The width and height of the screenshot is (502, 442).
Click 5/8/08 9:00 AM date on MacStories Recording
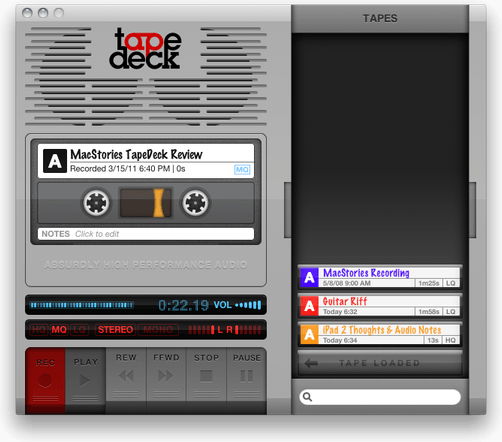click(347, 283)
